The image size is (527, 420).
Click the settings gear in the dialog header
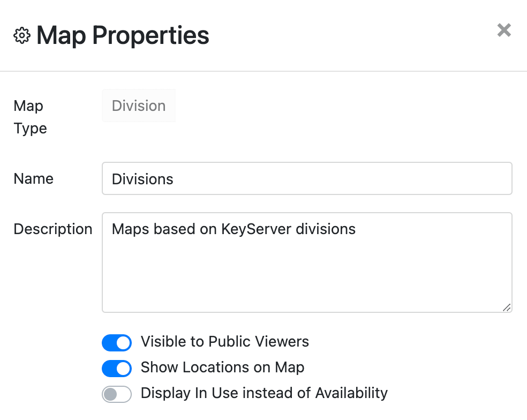click(21, 35)
